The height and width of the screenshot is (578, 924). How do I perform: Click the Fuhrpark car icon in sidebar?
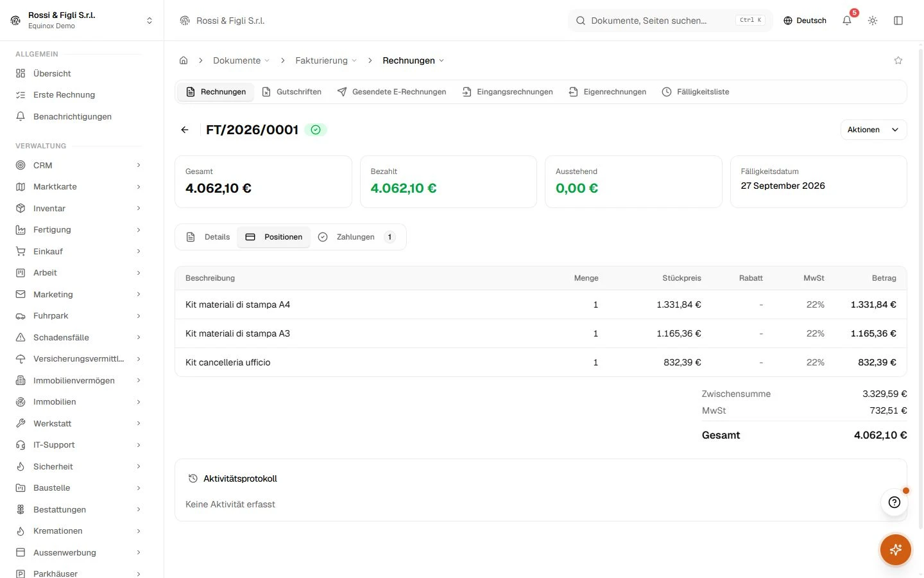click(21, 316)
